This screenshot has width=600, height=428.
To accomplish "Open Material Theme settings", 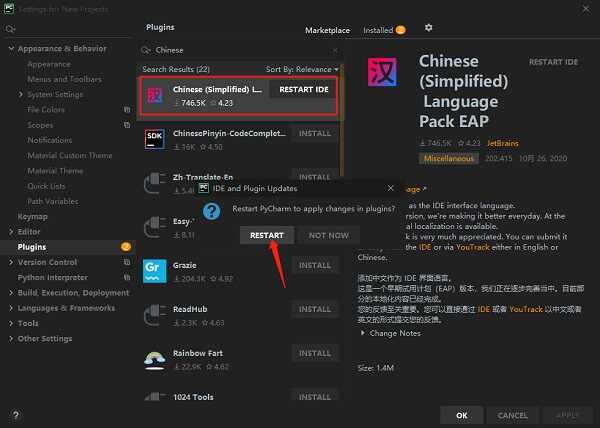I will 55,171.
